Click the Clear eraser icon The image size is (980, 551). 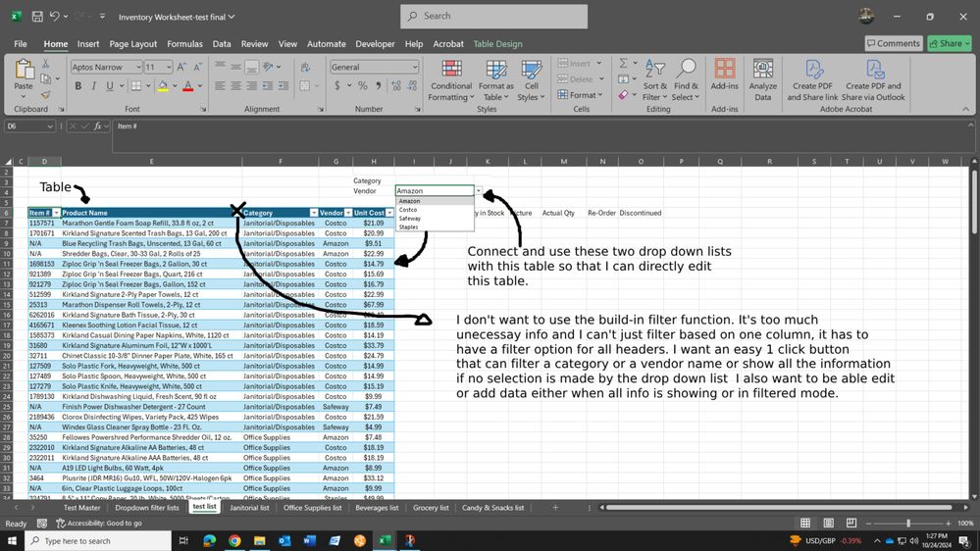tap(623, 95)
